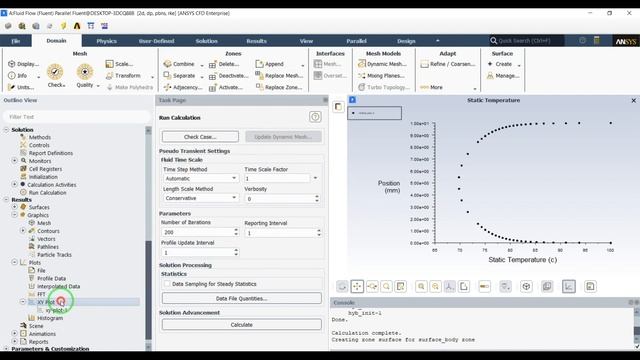Click the Scale mesh icon

click(109, 64)
